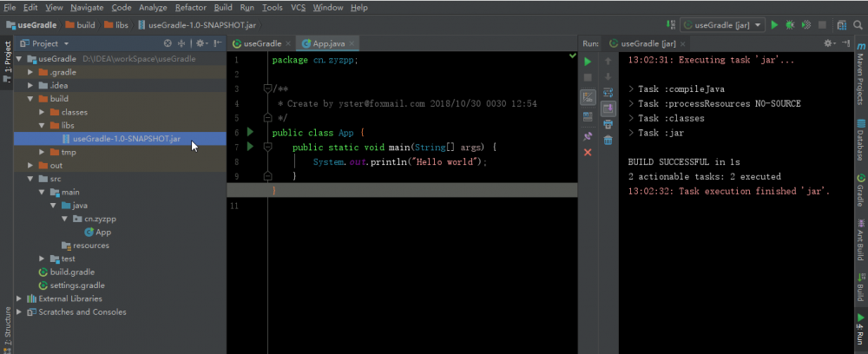Expand the Task :compileJava output line
868x354 pixels.
tap(631, 89)
